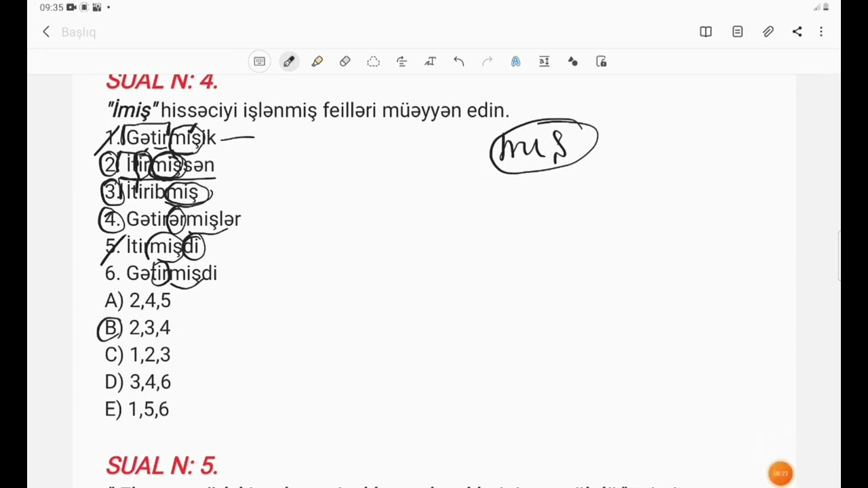Viewport: 868px width, 488px height.
Task: Tap the word 2. İtirmişsən
Action: click(160, 165)
